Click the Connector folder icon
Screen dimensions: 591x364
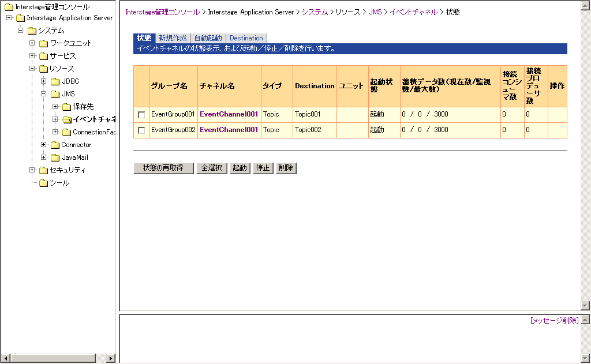tap(55, 145)
